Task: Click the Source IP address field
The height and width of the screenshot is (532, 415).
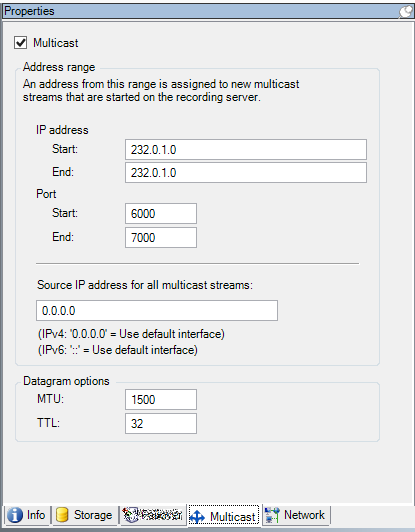Action: pyautogui.click(x=157, y=310)
